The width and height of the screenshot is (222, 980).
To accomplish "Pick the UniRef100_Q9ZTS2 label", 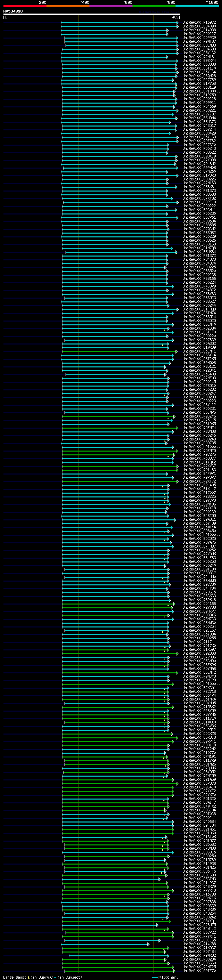I will (x=199, y=141).
